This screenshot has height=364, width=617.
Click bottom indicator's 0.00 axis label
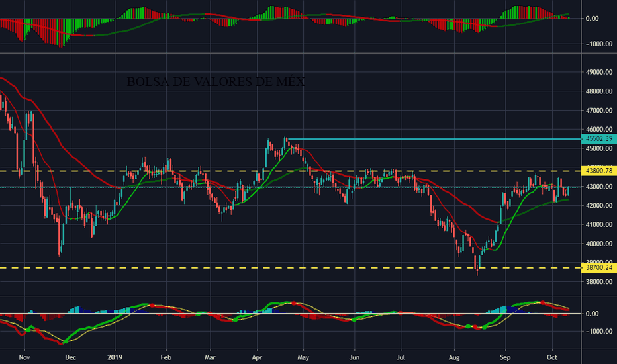tap(593, 314)
